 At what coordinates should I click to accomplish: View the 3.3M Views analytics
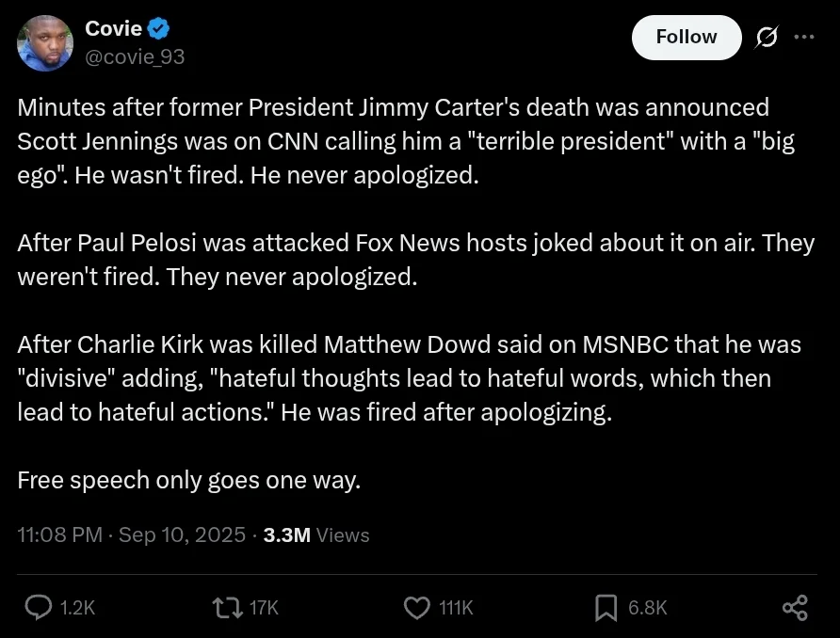click(x=316, y=534)
